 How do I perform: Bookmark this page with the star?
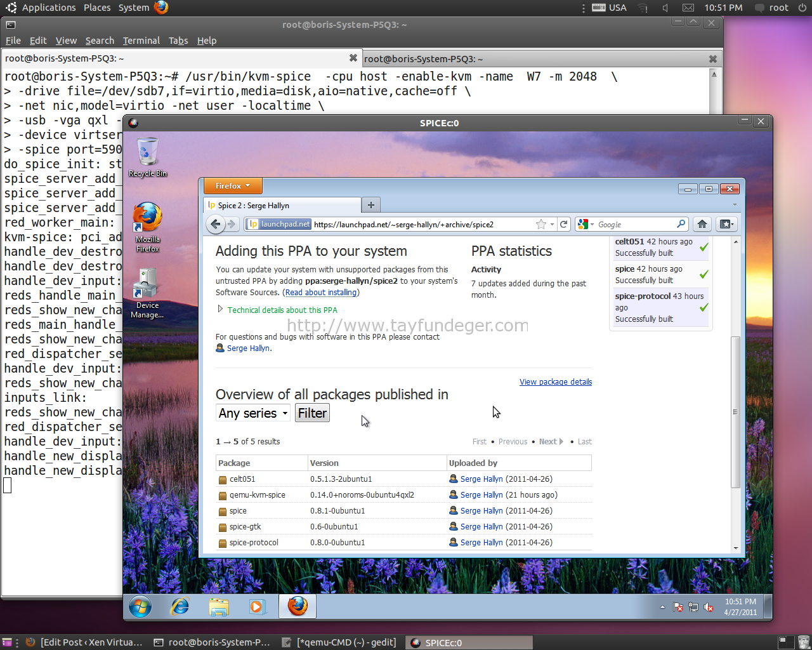click(540, 224)
